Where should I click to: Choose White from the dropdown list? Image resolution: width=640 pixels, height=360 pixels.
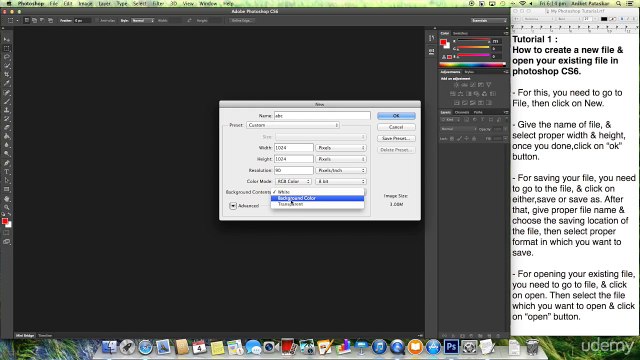click(317, 192)
